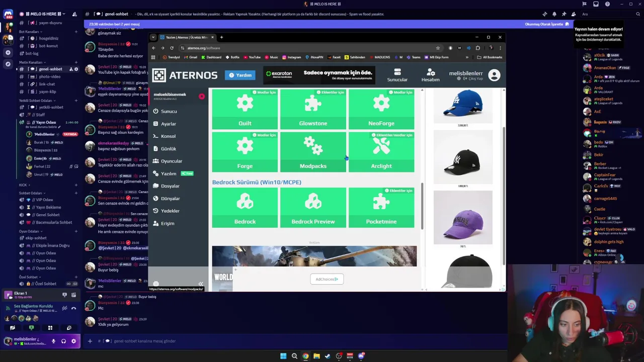Attach file with plus in Discord message box

point(90,341)
